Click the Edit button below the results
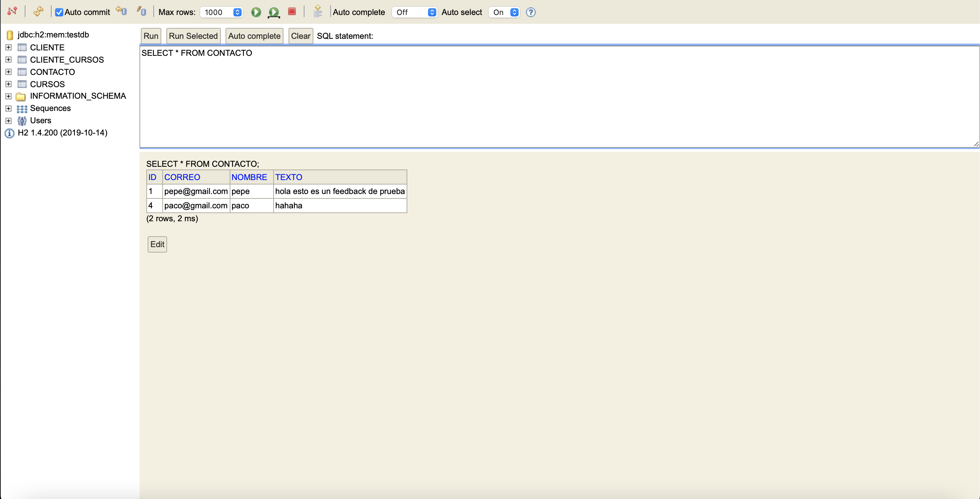 157,244
